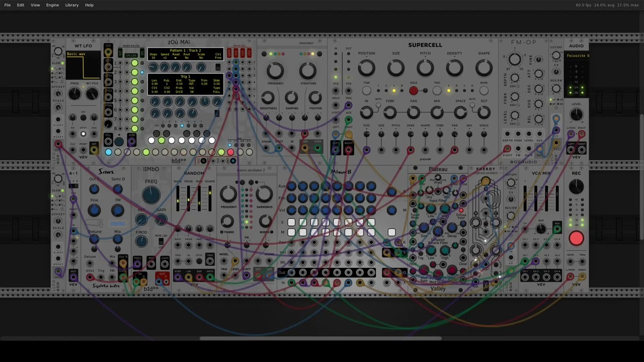Click the resonator FREQUENCY knob
The width and height of the screenshot is (644, 362).
(x=275, y=71)
